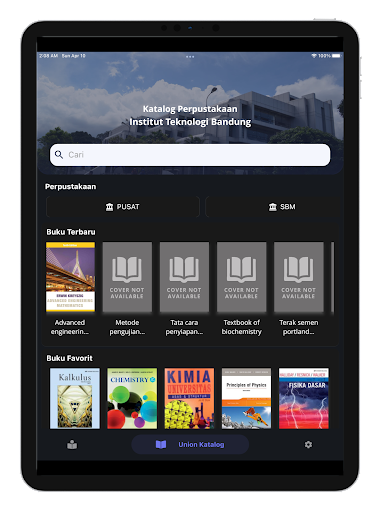
Task: Select the 'Tata cara penyiapan...' title text
Action: pyautogui.click(x=184, y=327)
